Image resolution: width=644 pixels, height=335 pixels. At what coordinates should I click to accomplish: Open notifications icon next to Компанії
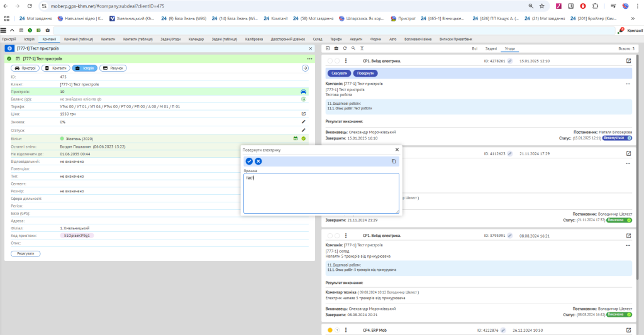click(621, 30)
